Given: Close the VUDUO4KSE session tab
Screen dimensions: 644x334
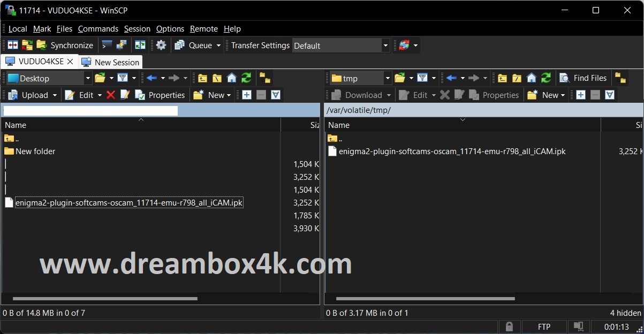Looking at the screenshot, I should (70, 62).
